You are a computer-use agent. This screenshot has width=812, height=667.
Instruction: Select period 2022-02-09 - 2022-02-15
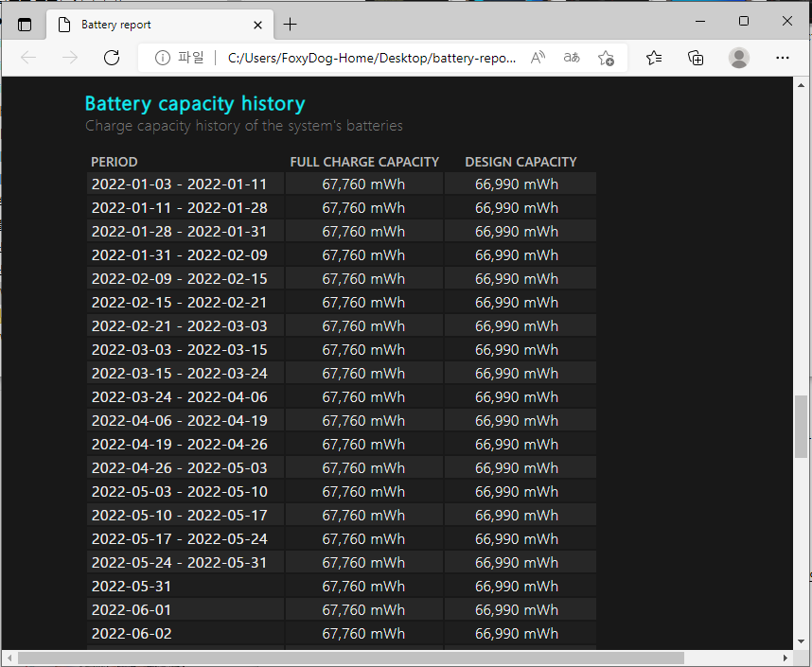(x=179, y=279)
